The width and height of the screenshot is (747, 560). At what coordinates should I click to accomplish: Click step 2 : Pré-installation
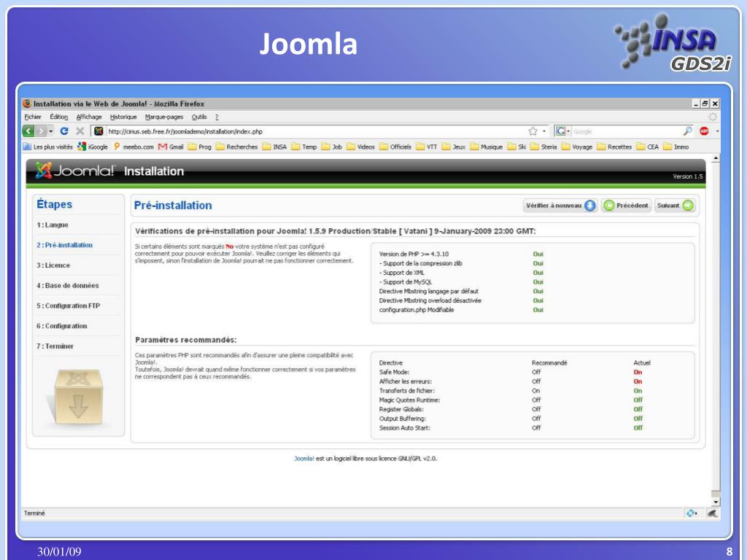(x=64, y=245)
